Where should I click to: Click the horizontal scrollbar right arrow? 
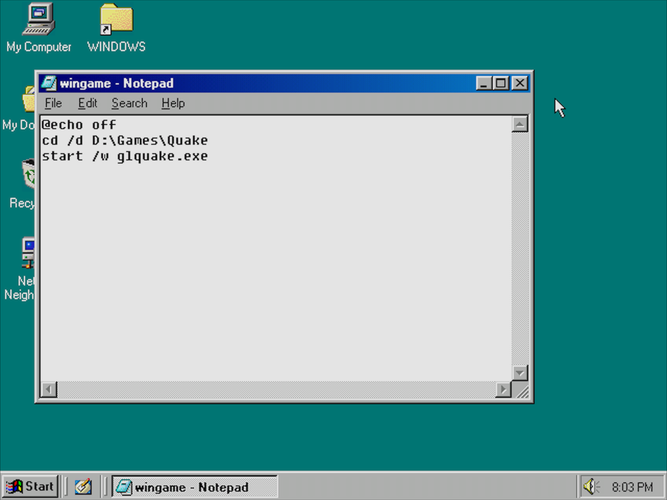coord(503,388)
